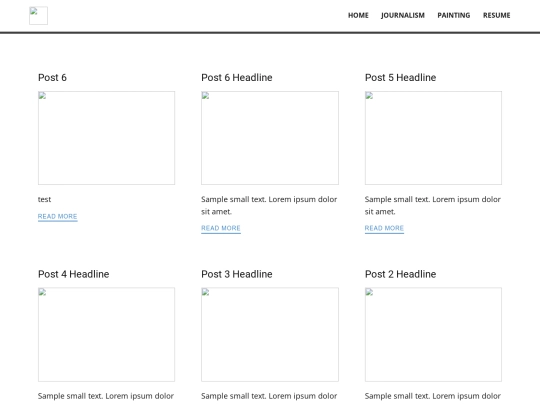
Task: Click the excerpt text under Post 4 Headline
Action: pyautogui.click(x=106, y=396)
